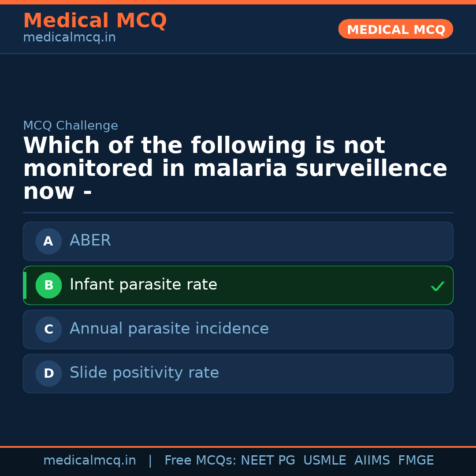Image resolution: width=476 pixels, height=476 pixels.
Task: Click the circular A option badge
Action: pyautogui.click(x=48, y=241)
